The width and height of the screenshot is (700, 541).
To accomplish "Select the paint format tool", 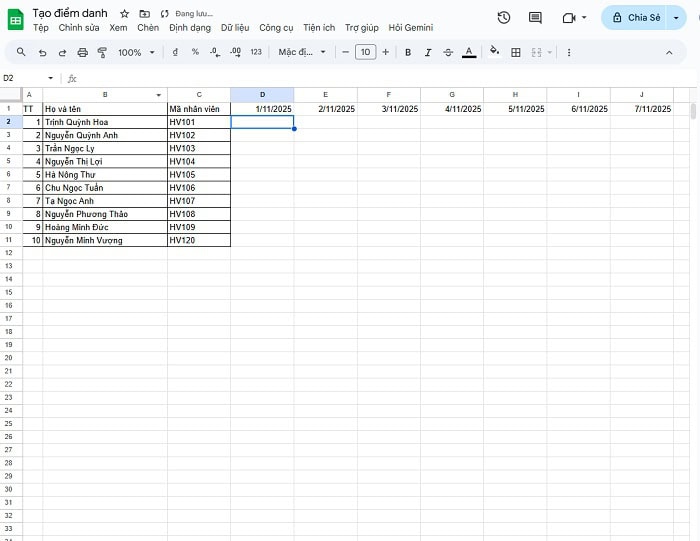I will tap(102, 53).
